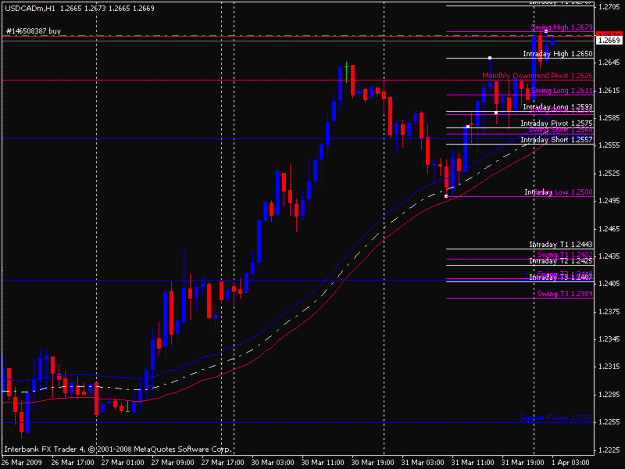This screenshot has height=469, width=625.
Task: Click the 1.2705 price scale value
Action: (609, 7)
